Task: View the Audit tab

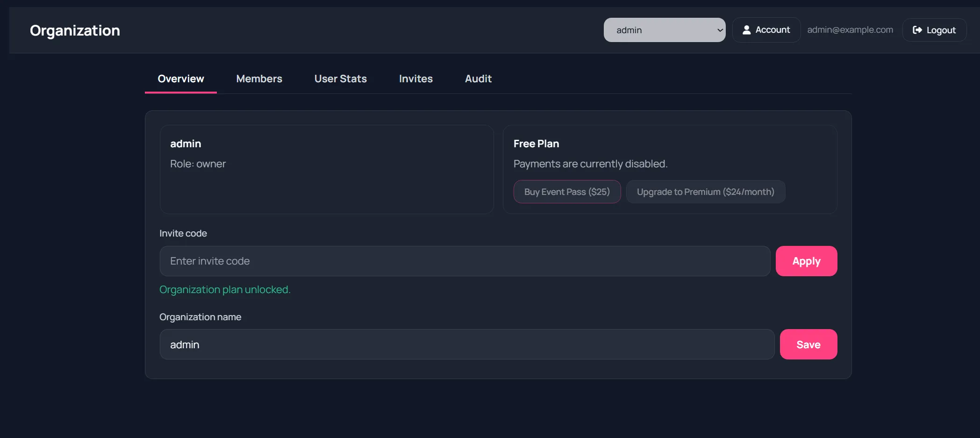Action: (x=478, y=79)
